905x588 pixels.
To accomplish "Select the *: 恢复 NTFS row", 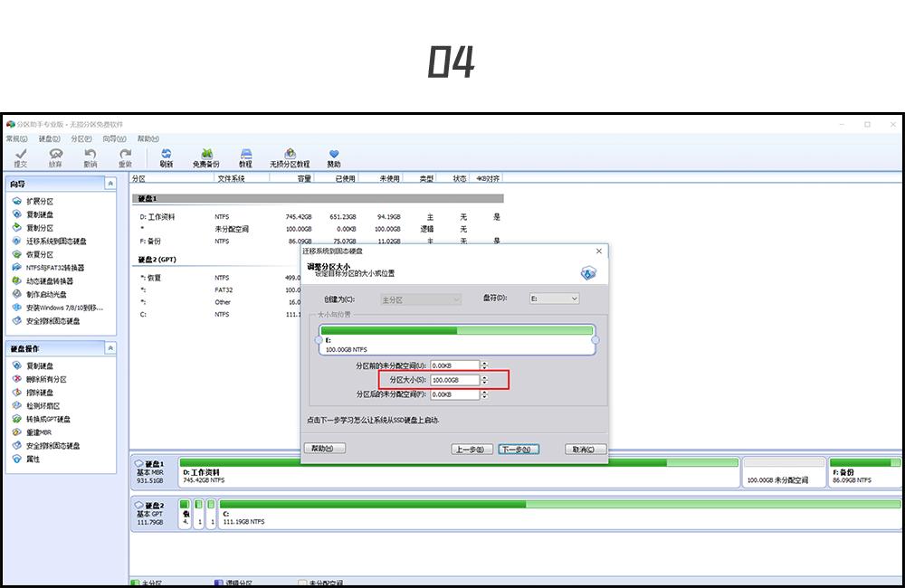I will [217, 278].
